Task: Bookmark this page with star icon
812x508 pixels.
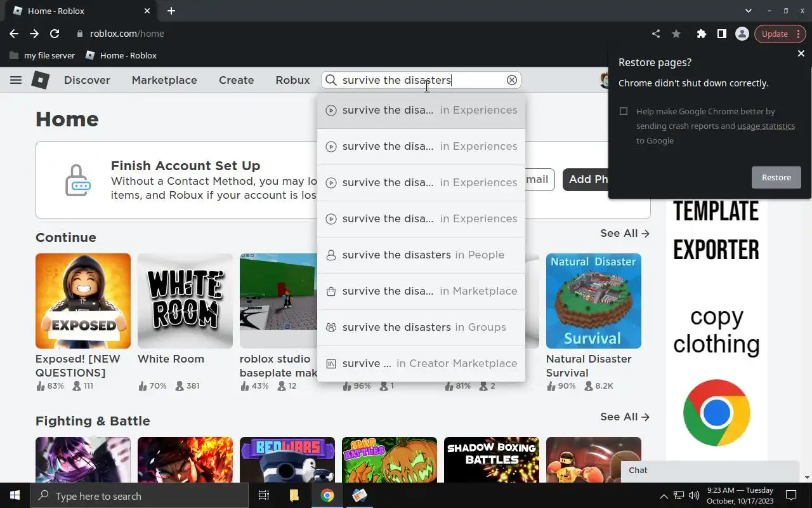Action: 676,34
